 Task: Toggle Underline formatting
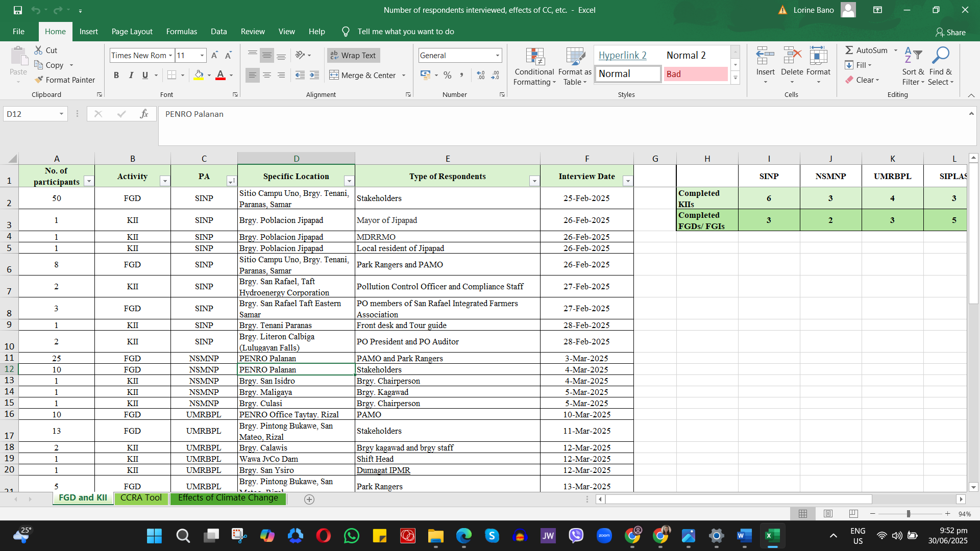(145, 75)
